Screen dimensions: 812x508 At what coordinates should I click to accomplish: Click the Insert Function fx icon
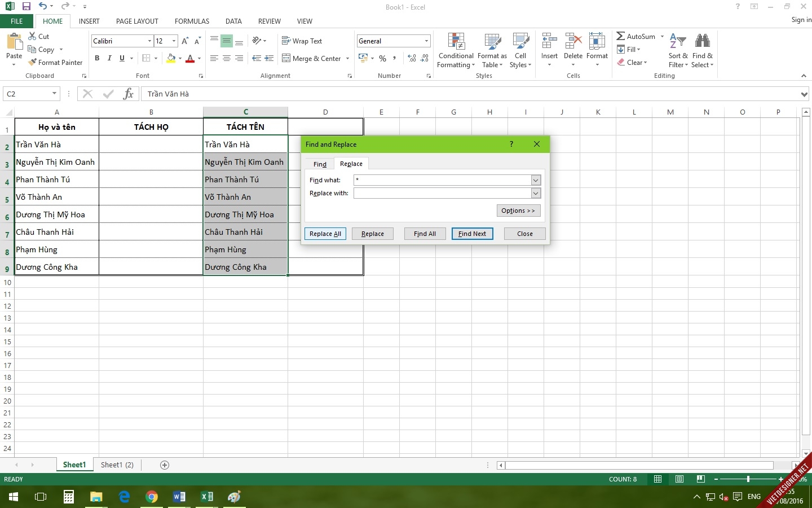pos(129,94)
